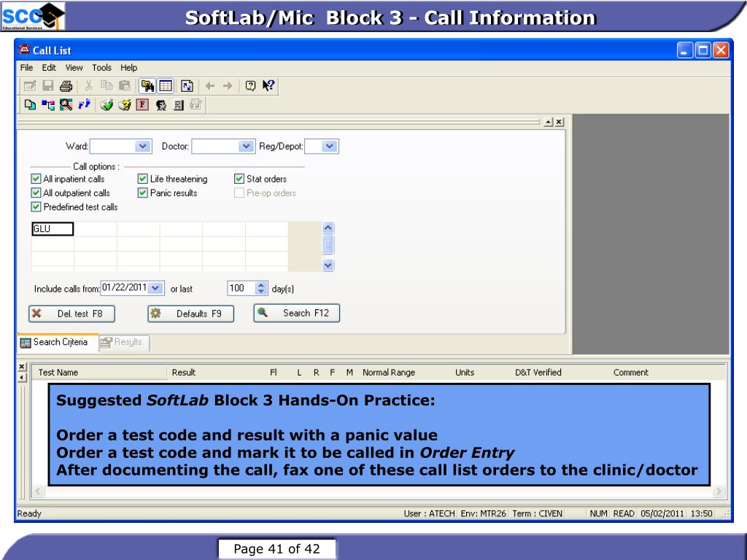This screenshot has height=560, width=747.
Task: Click the binoculars search toolbar icon
Action: click(x=147, y=86)
